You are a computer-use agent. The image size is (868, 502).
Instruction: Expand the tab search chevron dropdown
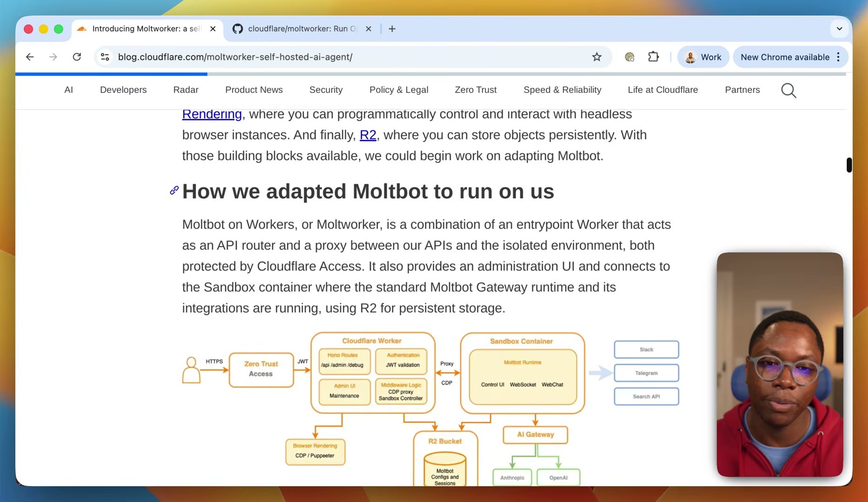click(x=839, y=29)
